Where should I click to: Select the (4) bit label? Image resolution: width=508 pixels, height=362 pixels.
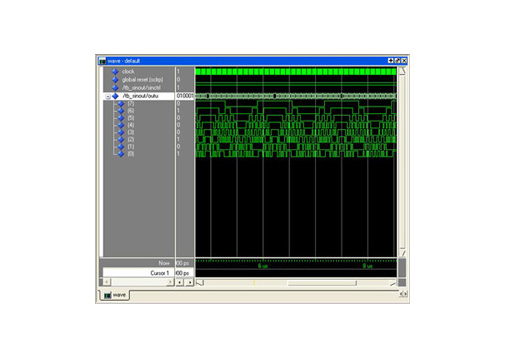(131, 125)
